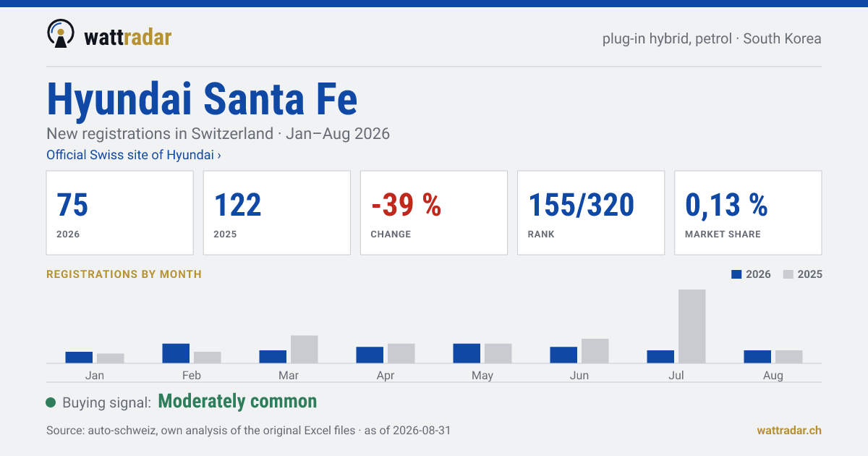This screenshot has height=456, width=868.
Task: Click the Jul axis label
Action: click(x=676, y=376)
